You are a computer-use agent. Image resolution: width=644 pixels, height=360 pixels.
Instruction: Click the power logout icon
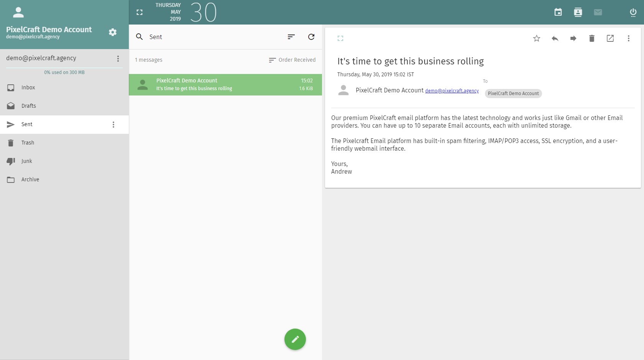(633, 12)
